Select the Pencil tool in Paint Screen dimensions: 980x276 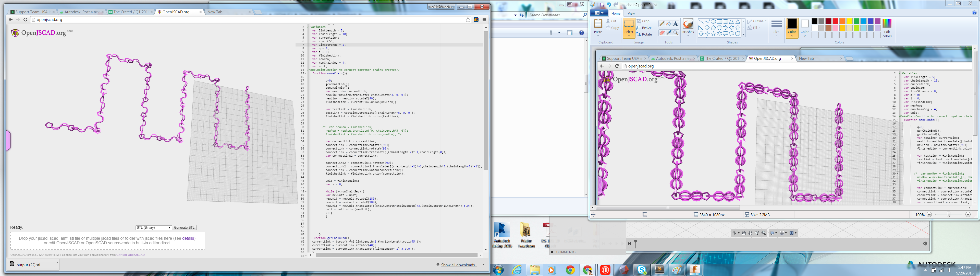click(662, 24)
